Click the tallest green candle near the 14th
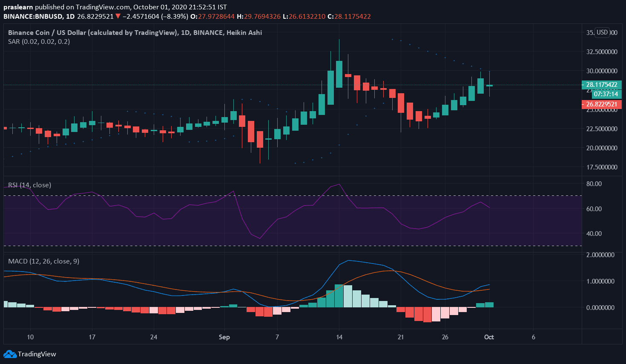 (339, 75)
